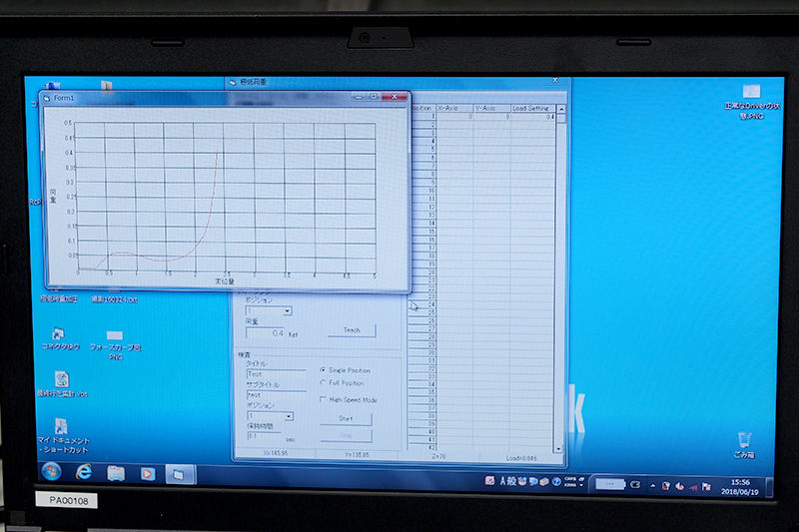Image resolution: width=799 pixels, height=532 pixels.
Task: Select table row number 42
Action: coord(422,447)
